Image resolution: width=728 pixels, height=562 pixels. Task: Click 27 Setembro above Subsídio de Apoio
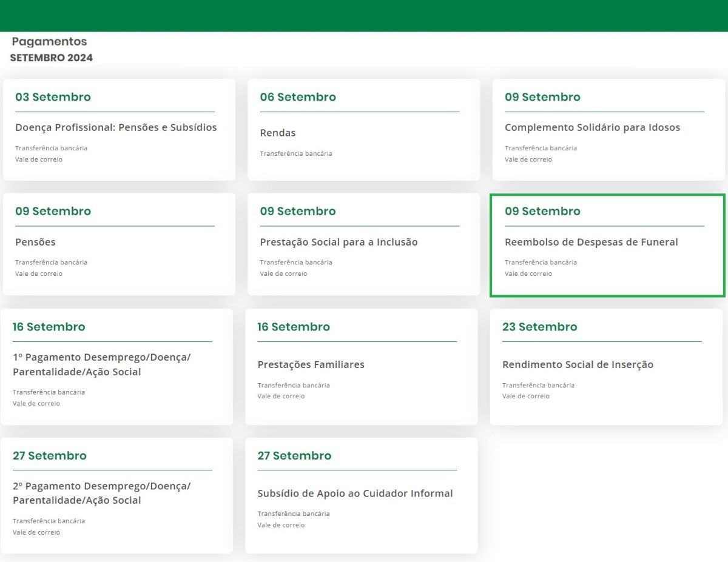click(294, 455)
